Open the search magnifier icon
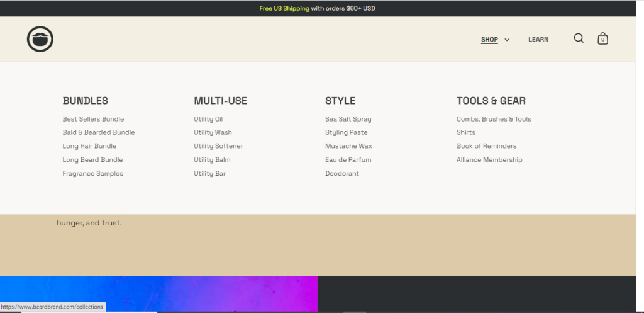The image size is (644, 313). tap(579, 38)
